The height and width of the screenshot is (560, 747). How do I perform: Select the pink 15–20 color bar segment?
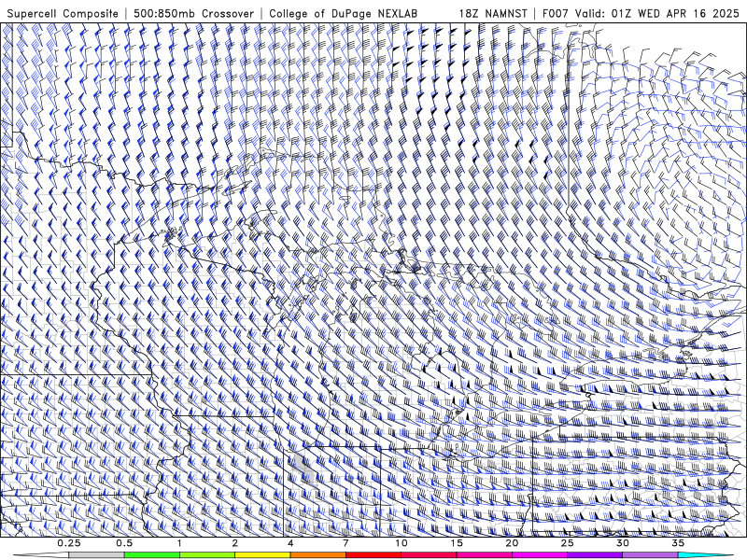[x=484, y=555]
